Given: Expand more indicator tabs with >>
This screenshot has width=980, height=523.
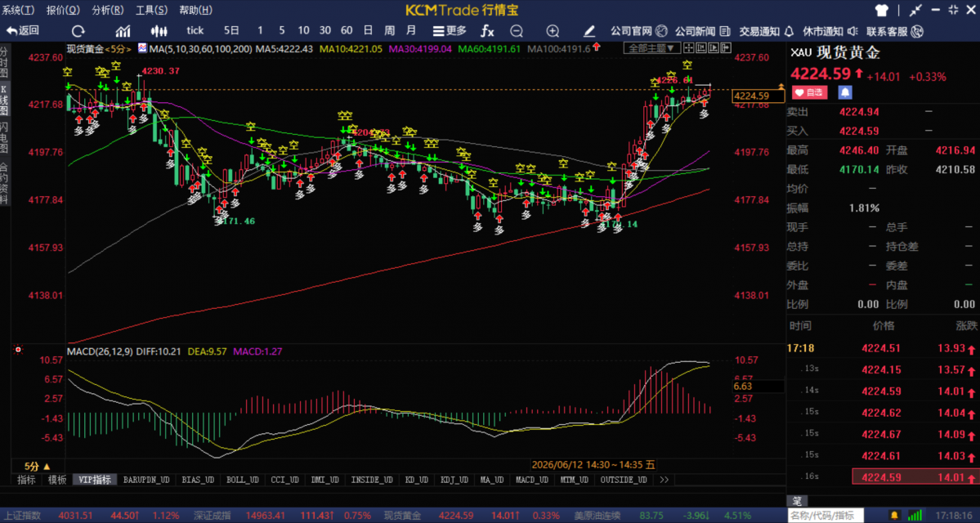Looking at the screenshot, I should [x=664, y=480].
